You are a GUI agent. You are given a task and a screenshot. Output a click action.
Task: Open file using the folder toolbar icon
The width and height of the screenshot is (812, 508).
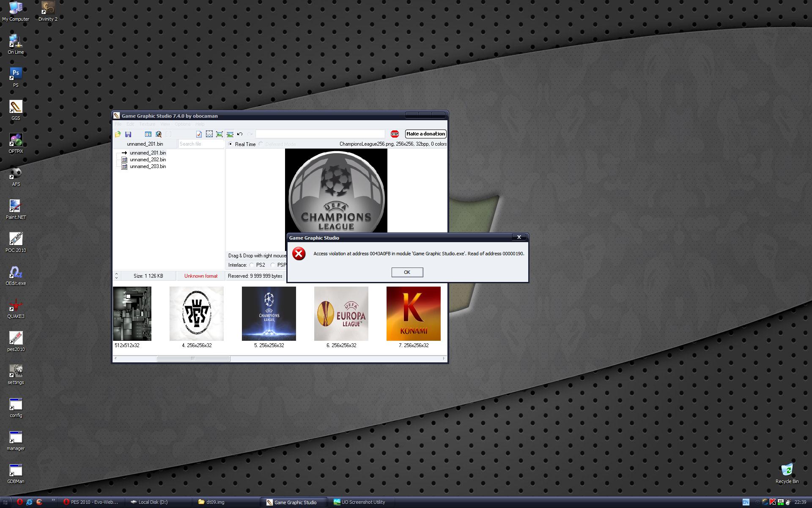click(118, 134)
